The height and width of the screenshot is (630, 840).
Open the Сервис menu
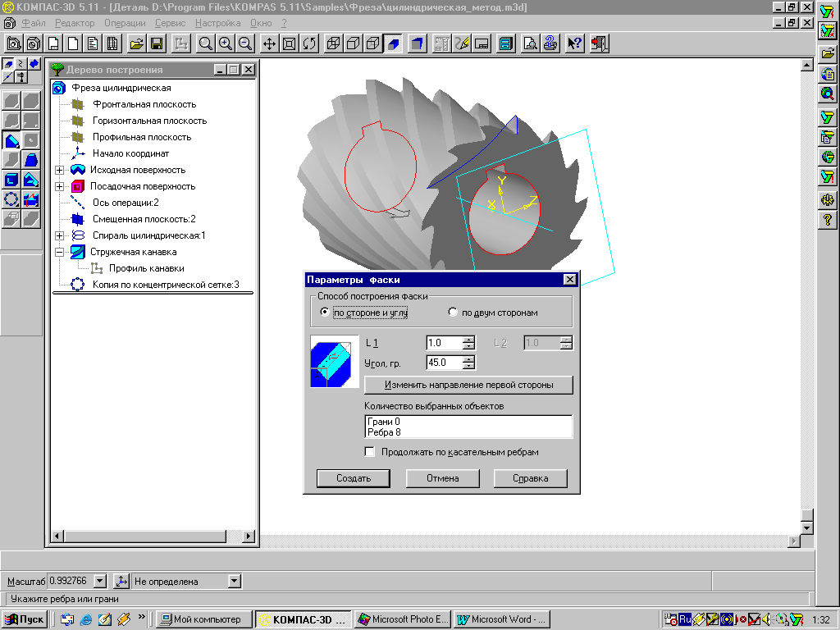tap(171, 23)
